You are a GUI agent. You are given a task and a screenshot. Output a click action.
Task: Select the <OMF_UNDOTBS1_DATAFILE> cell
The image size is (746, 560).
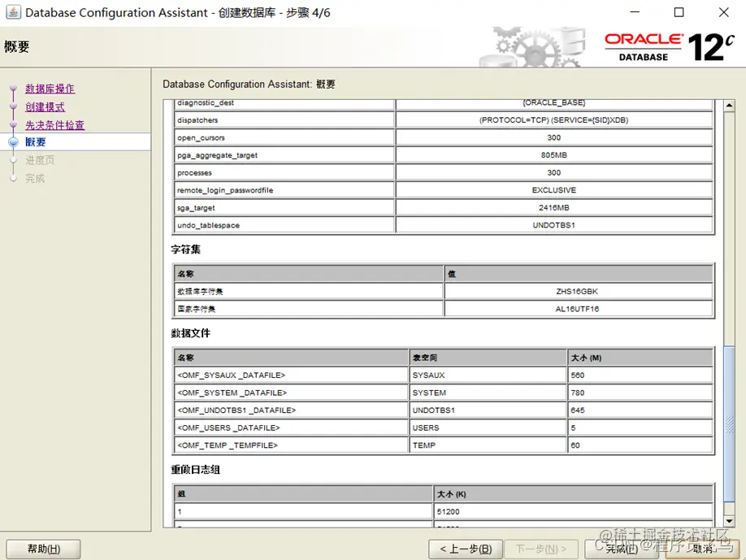[291, 410]
